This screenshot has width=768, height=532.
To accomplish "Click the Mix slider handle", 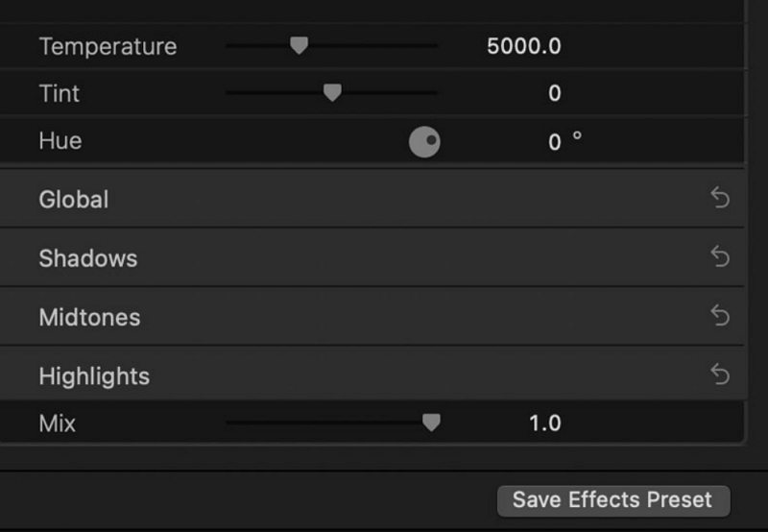I will (431, 422).
